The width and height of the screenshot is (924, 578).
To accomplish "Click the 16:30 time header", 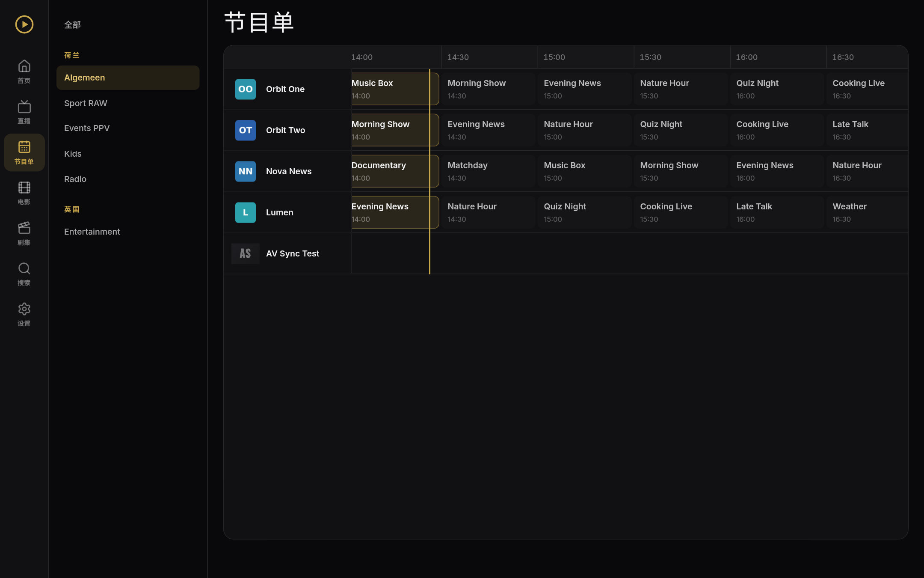I will coord(843,57).
